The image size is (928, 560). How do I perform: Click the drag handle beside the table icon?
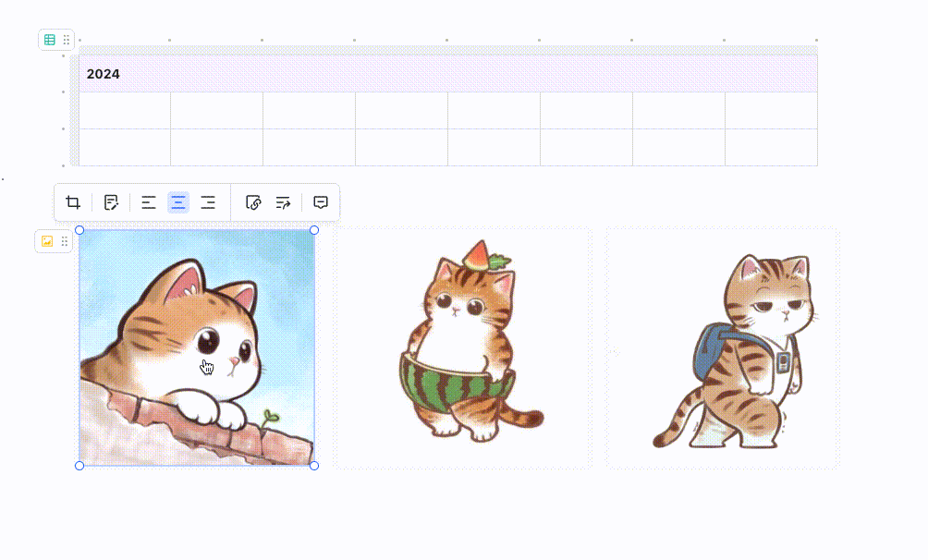(x=67, y=40)
